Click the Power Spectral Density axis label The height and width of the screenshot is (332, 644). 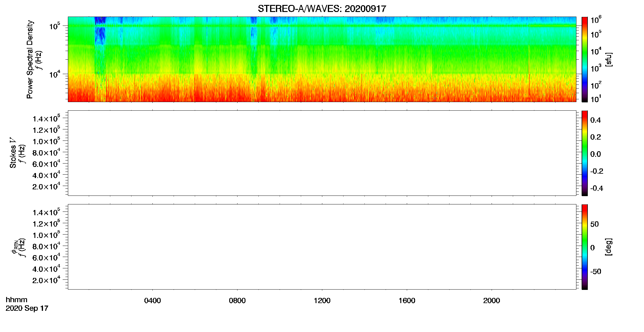coord(30,59)
